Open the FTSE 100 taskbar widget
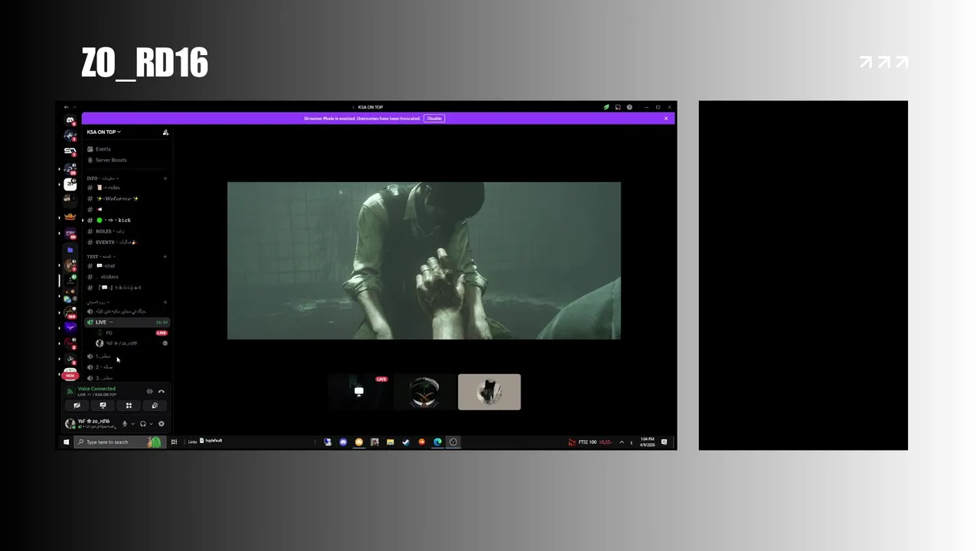980x551 pixels. (x=590, y=442)
